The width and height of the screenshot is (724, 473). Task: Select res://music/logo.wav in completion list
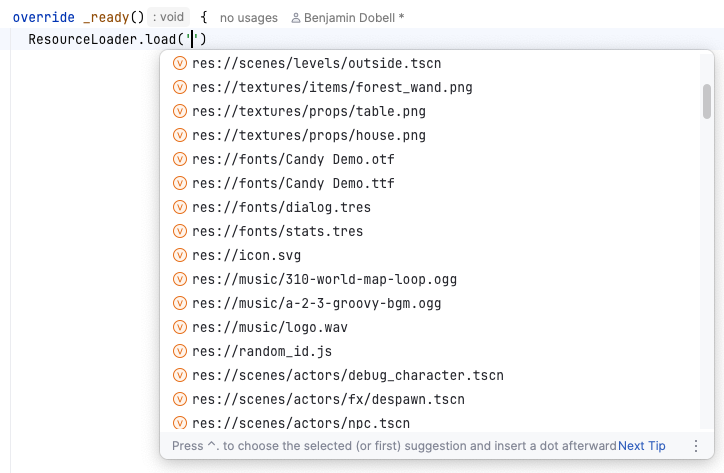click(x=270, y=327)
